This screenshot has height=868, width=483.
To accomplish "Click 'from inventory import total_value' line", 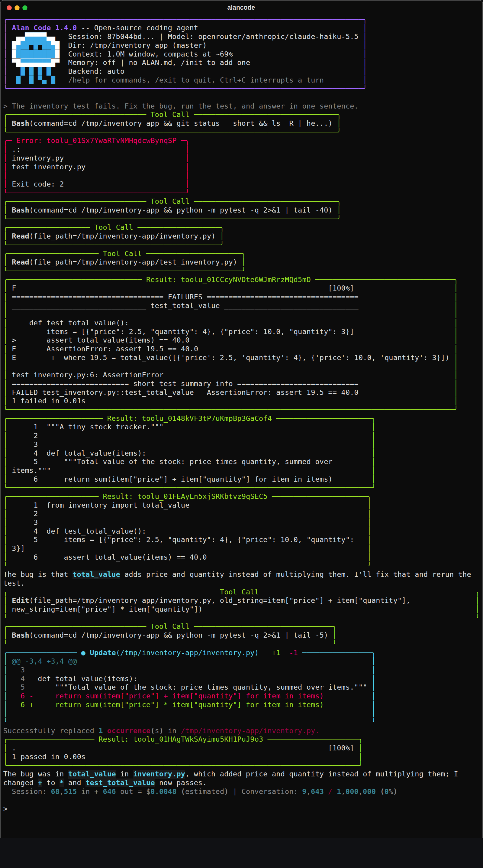I will pyautogui.click(x=118, y=505).
